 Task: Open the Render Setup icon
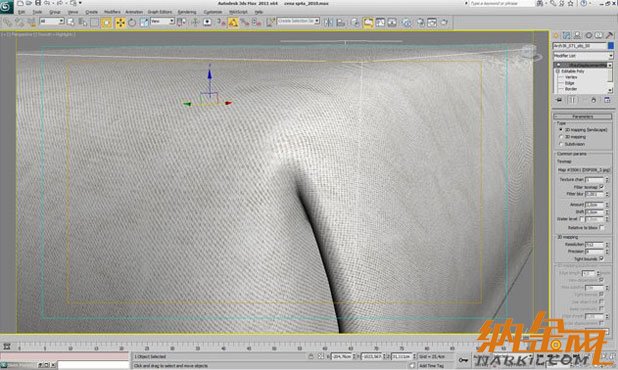coord(420,22)
